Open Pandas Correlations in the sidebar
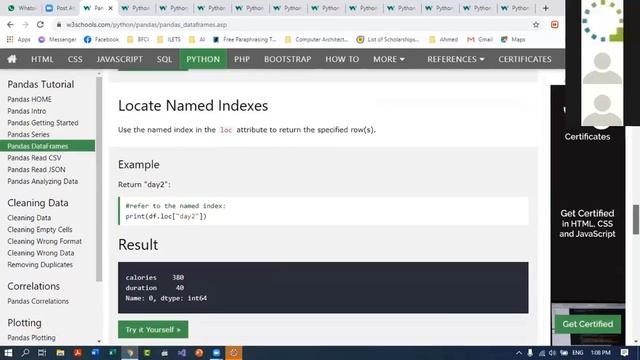 (38, 301)
